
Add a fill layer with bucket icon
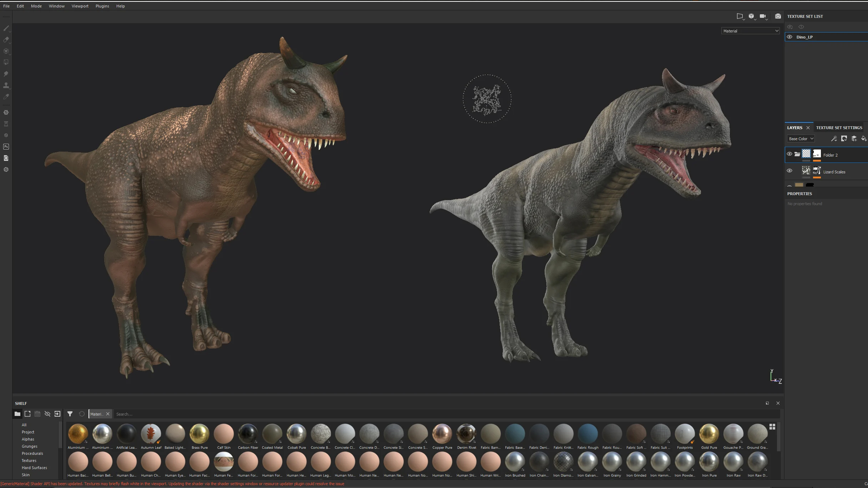click(864, 139)
